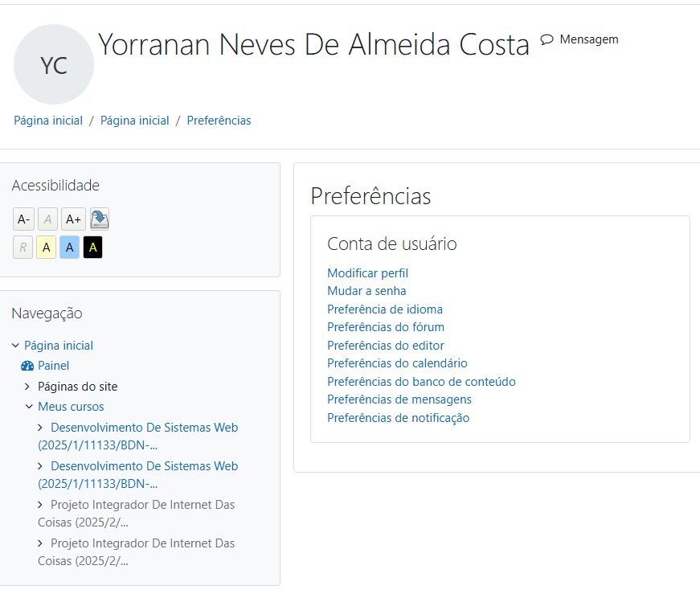Click Páginas do site tree label
700x590 pixels.
[x=78, y=387]
